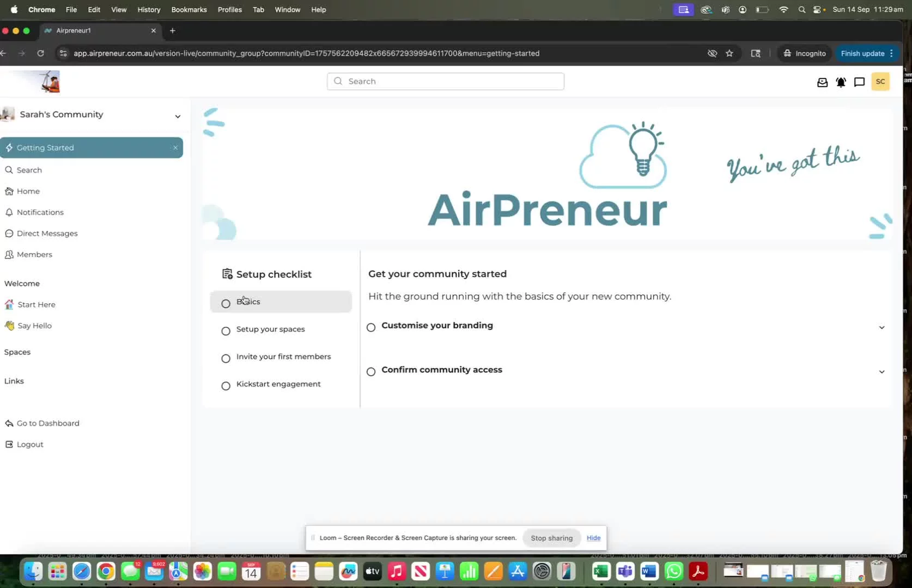
Task: Open the chat bubble icon in the header
Action: (859, 82)
